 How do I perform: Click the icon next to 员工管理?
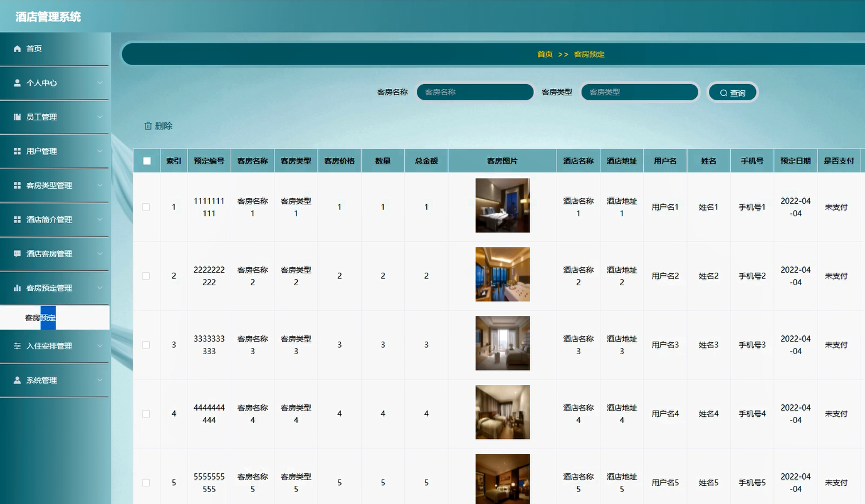coord(17,117)
